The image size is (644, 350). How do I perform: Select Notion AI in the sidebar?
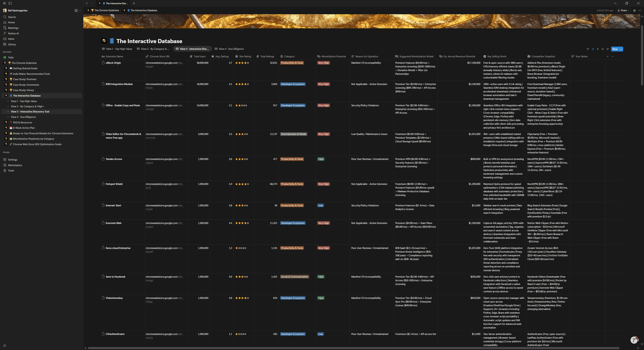click(x=13, y=33)
